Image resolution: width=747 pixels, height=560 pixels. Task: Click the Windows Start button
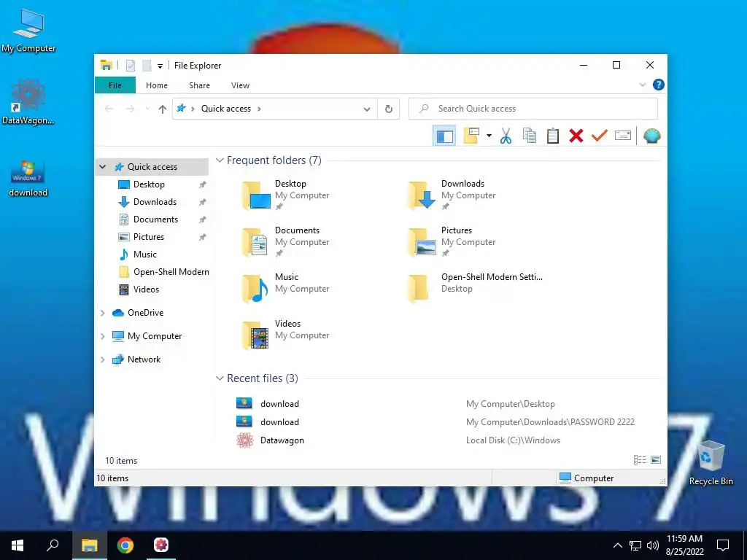click(18, 545)
